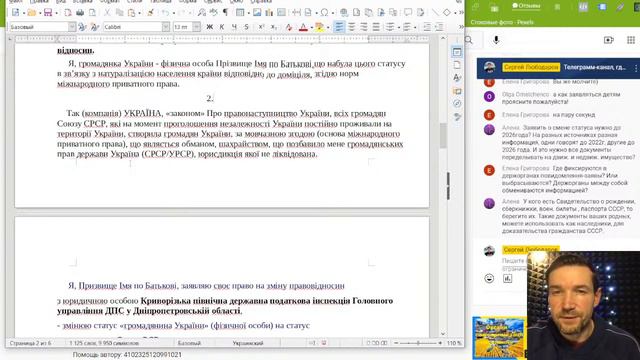Screen dimensions: 640x360
Task: Toggle underline Ч formatting
Action: (234, 27)
